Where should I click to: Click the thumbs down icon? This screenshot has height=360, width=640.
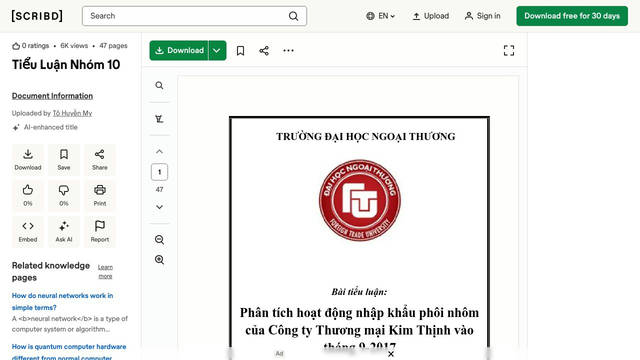coord(64,196)
